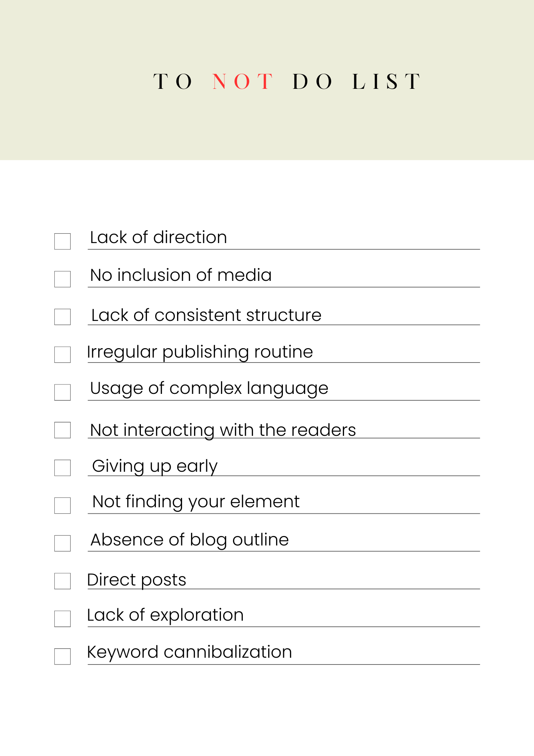Screen dimensions: 534x756
Task: Tick Not finding your element checkbox
Action: [x=62, y=505]
